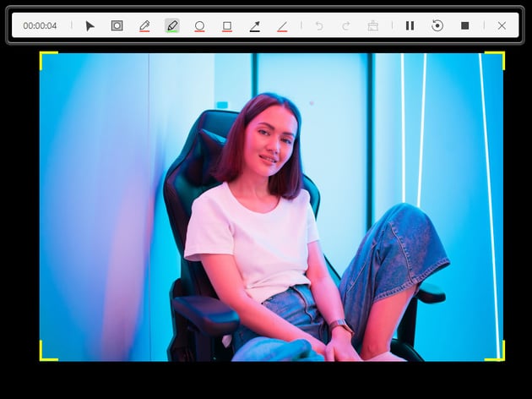
Task: Pause the recording
Action: pos(410,26)
